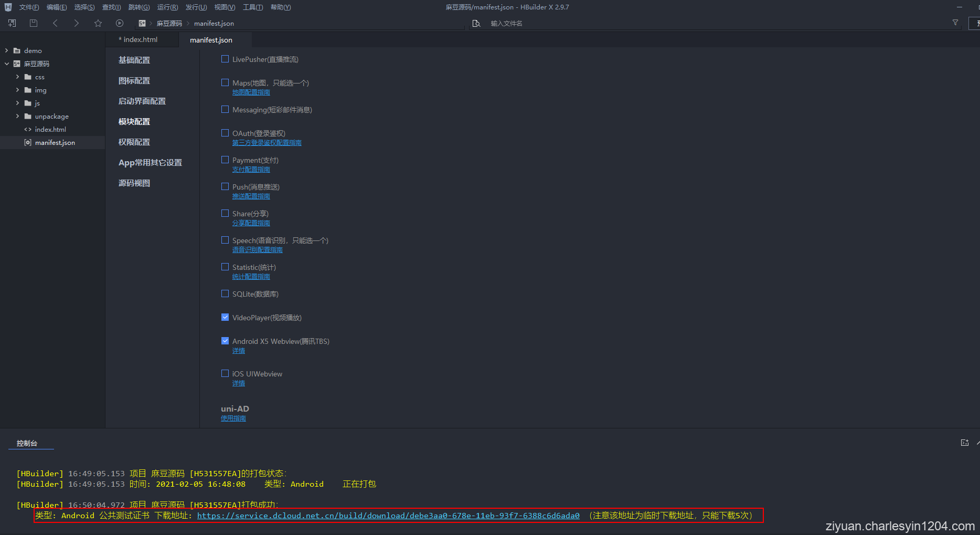Click the filter funnel icon
The height and width of the screenshot is (535, 980).
(955, 23)
